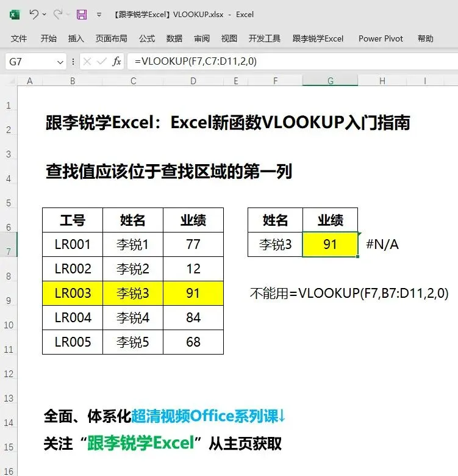The height and width of the screenshot is (476, 458).
Task: Open the 文件 menu tab
Action: coord(19,38)
